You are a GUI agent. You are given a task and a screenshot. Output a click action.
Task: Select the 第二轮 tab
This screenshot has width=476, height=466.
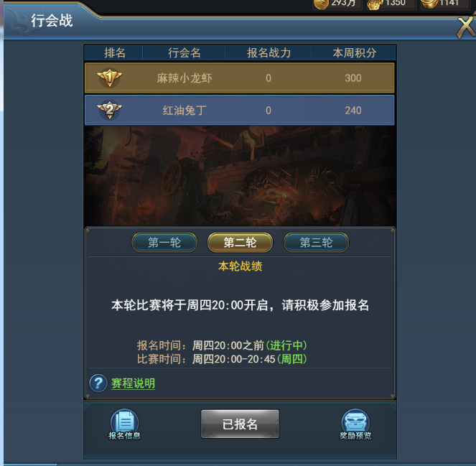240,242
